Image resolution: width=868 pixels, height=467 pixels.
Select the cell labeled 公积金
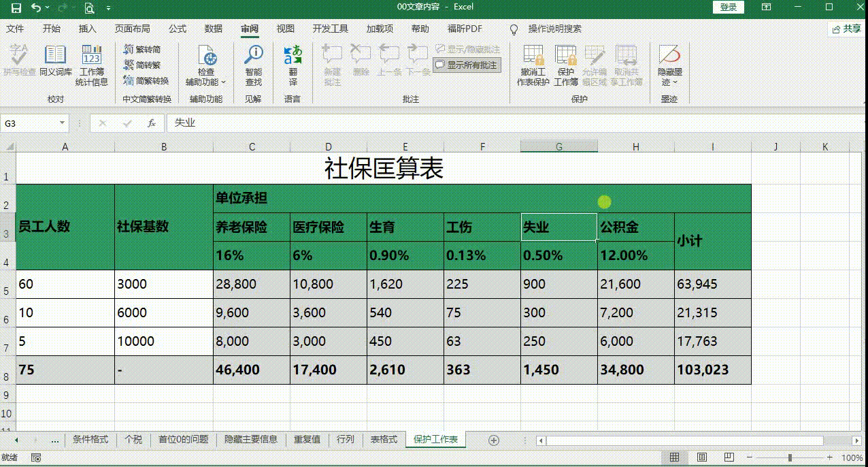tap(636, 227)
